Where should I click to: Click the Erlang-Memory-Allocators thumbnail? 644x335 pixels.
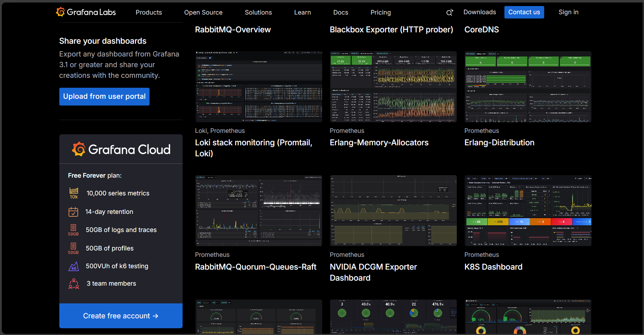click(393, 87)
